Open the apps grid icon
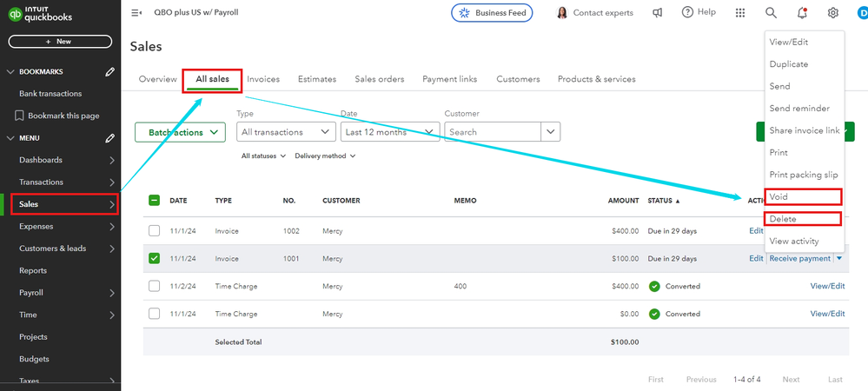The width and height of the screenshot is (868, 391). pyautogui.click(x=740, y=13)
